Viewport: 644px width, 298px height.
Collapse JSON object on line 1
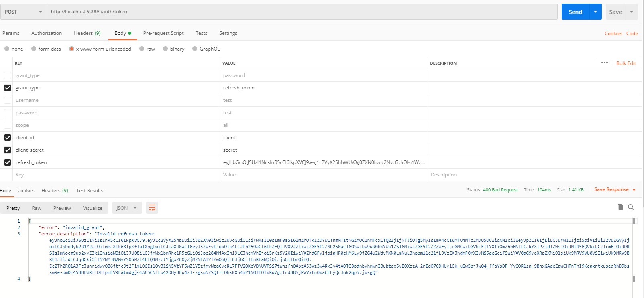(29, 221)
